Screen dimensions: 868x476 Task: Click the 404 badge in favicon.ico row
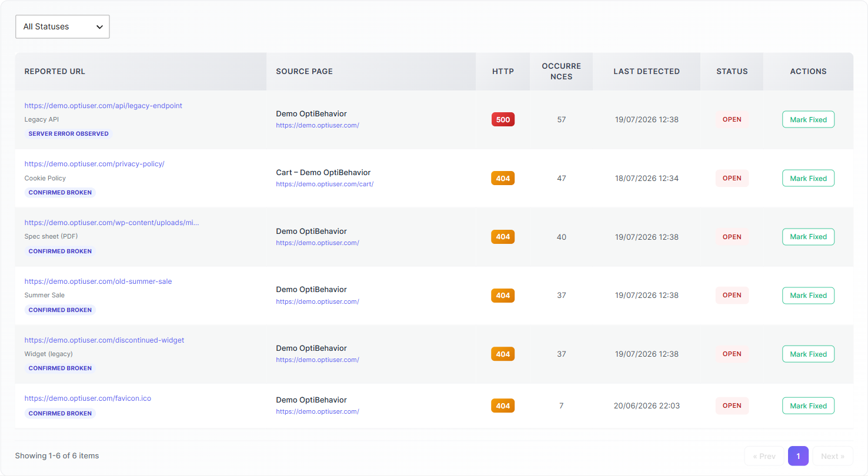pos(503,405)
